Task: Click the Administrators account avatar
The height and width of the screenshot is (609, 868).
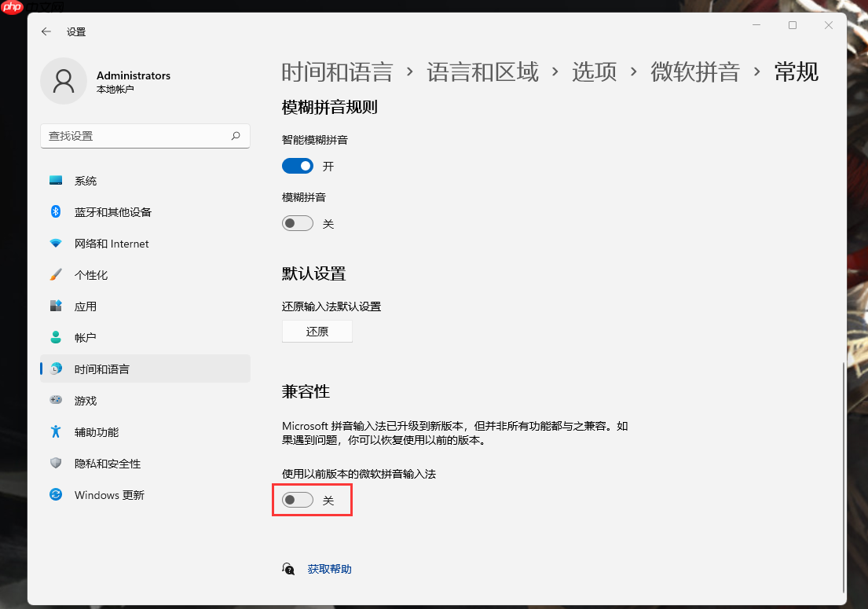Action: point(64,81)
